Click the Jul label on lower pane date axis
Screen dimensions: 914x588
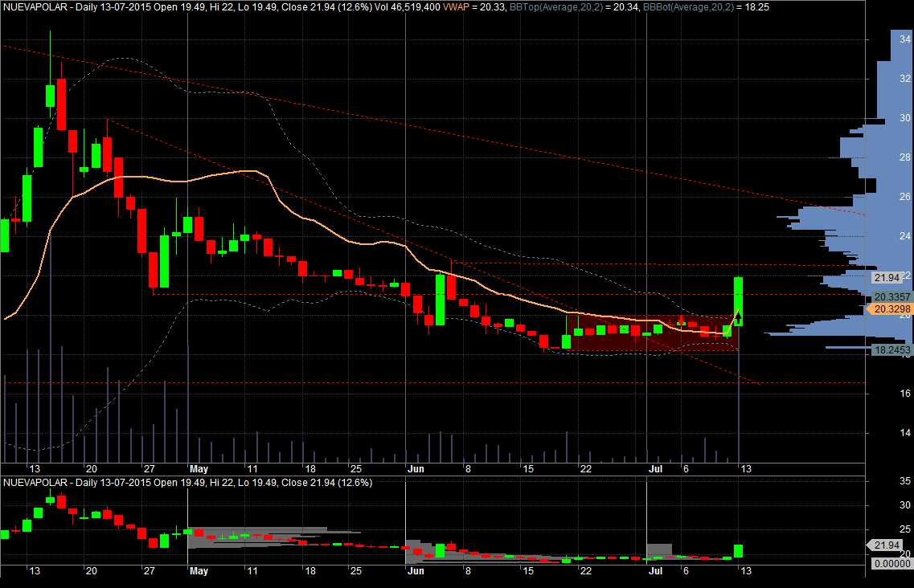(x=656, y=571)
